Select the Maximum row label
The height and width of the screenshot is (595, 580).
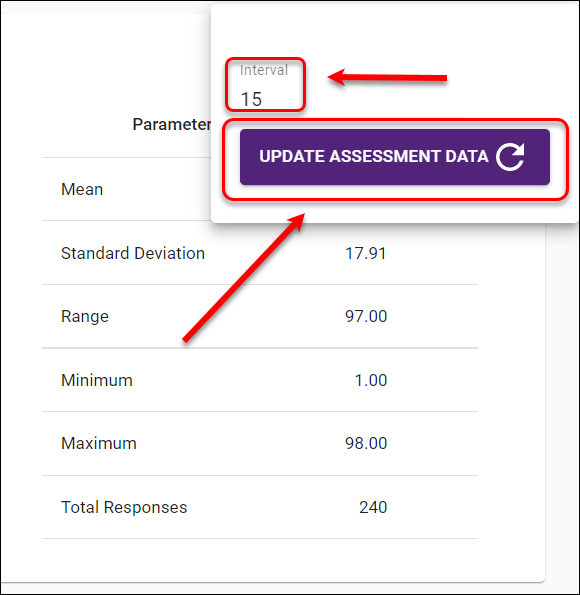[x=99, y=443]
